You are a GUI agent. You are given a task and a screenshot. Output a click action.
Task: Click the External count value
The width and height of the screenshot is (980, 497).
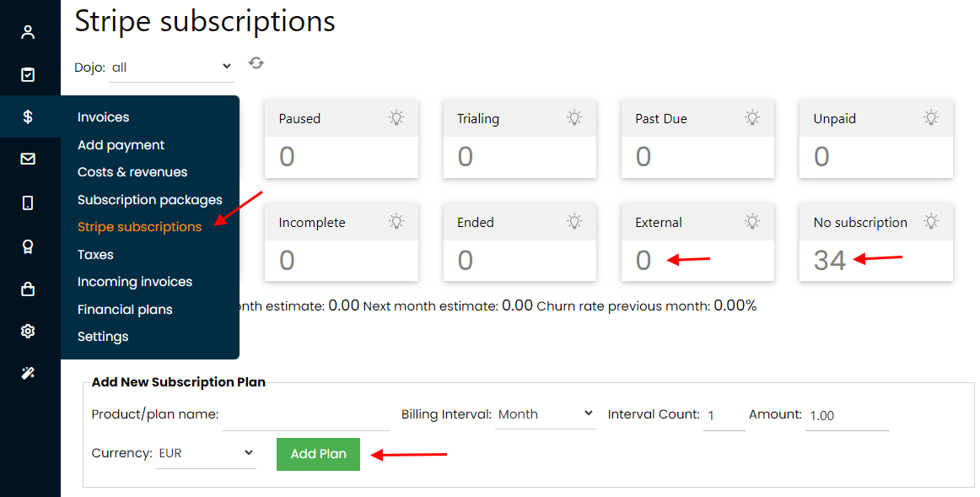pos(643,260)
